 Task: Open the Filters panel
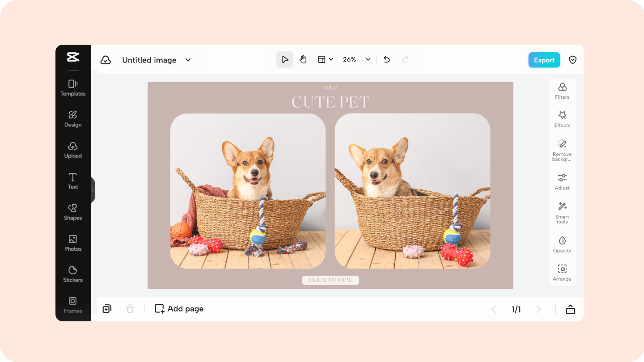point(562,91)
